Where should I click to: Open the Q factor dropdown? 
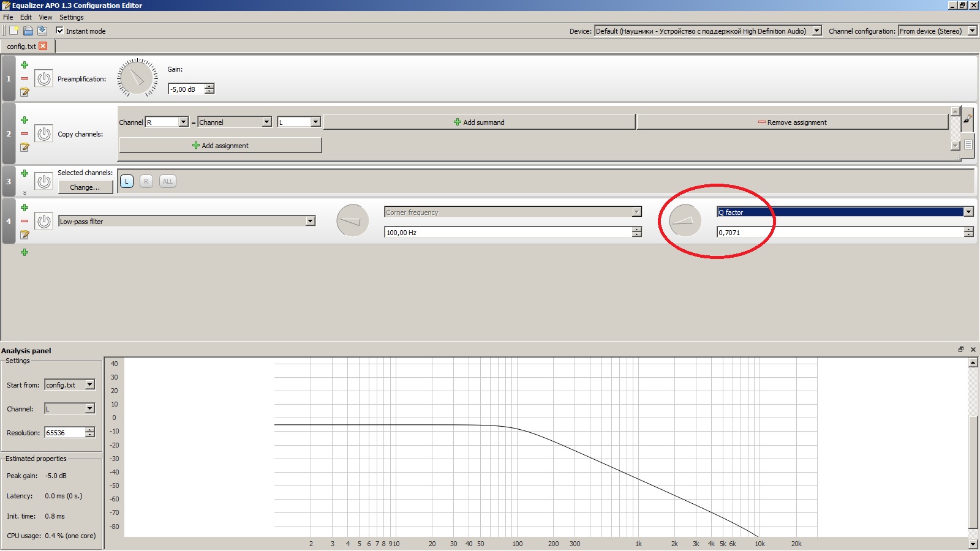[845, 212]
